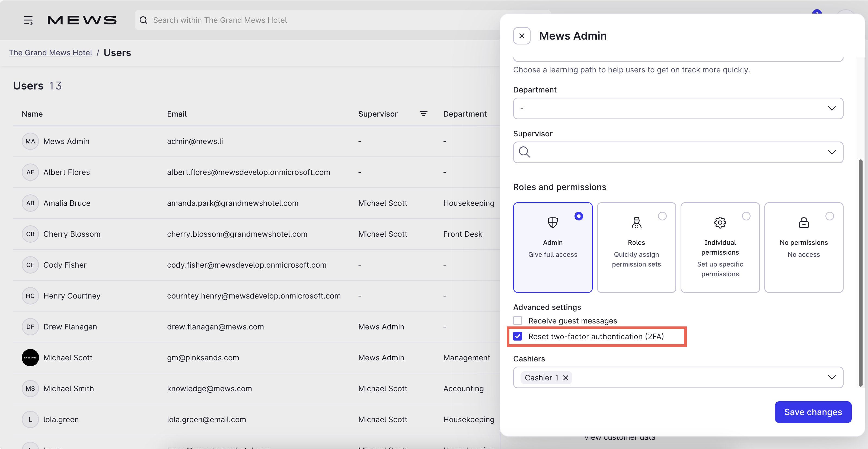Click the Advanced settings heading
This screenshot has height=449, width=868.
pos(547,307)
